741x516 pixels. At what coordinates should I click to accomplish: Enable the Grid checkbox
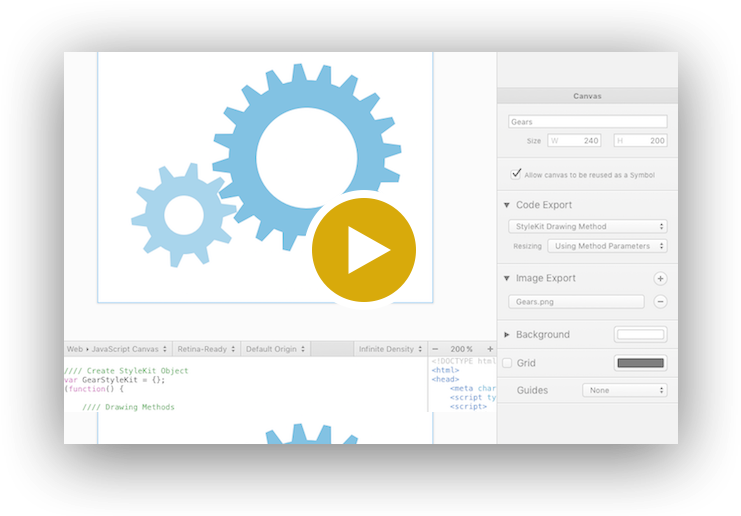click(507, 363)
